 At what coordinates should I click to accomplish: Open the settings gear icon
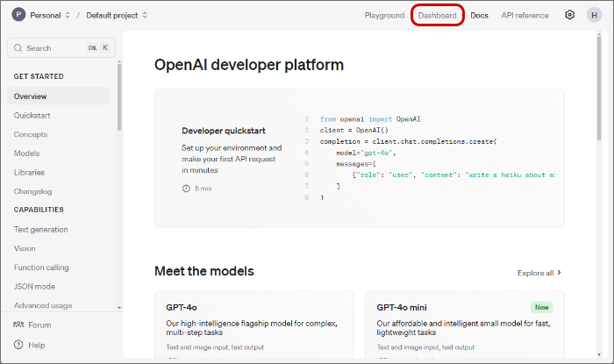tap(570, 15)
